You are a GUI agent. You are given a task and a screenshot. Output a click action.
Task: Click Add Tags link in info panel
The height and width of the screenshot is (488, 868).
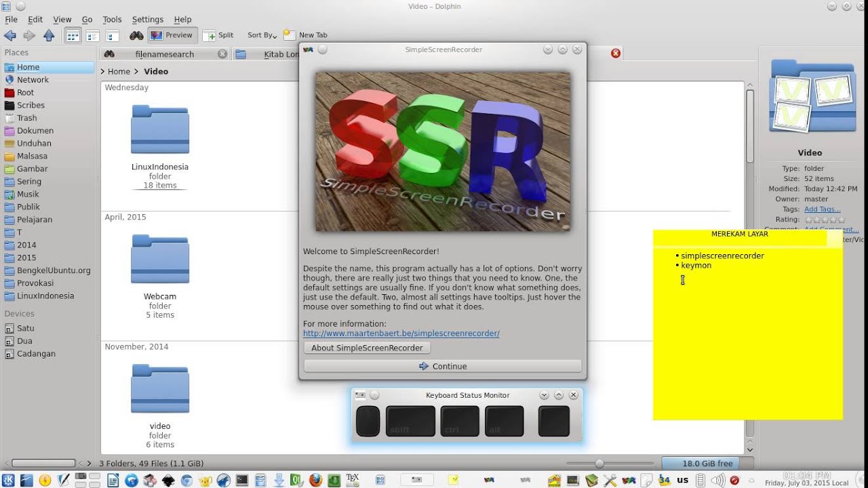[x=822, y=209]
